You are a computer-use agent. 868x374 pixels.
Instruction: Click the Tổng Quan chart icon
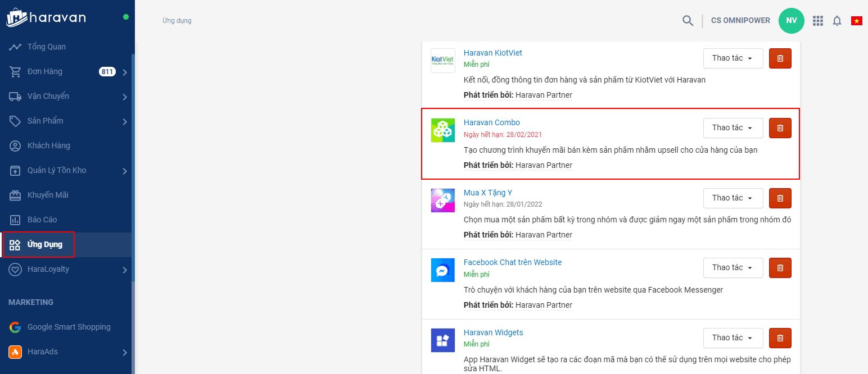(15, 47)
